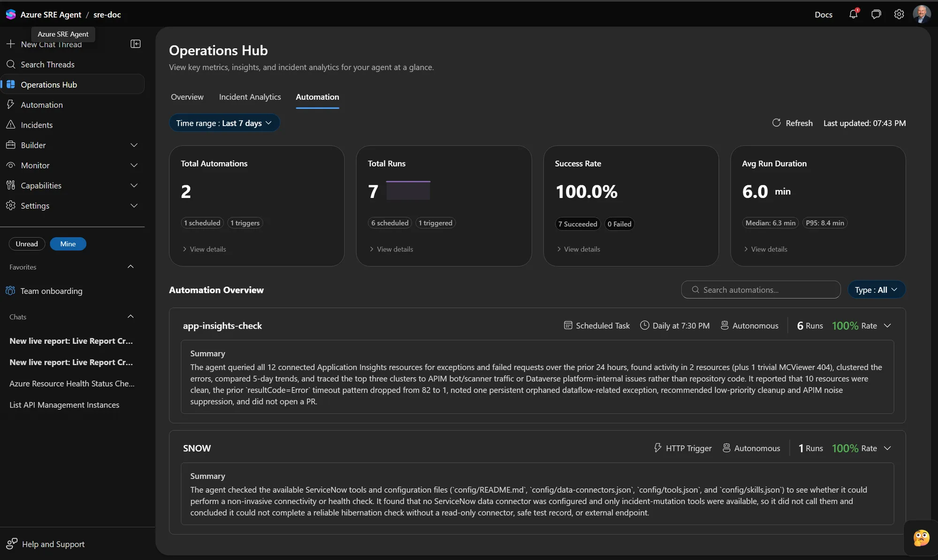Click the Help and Support icon
Screen dimensions: 938x560
pyautogui.click(x=12, y=544)
